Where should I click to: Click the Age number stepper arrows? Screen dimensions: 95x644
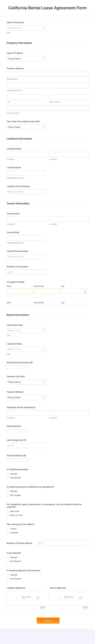pos(85,291)
